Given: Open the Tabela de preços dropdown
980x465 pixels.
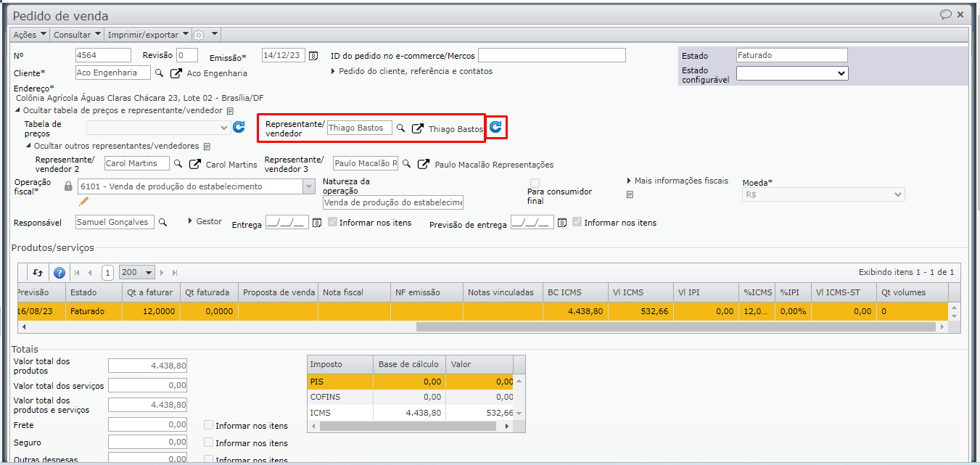Looking at the screenshot, I should [x=158, y=128].
